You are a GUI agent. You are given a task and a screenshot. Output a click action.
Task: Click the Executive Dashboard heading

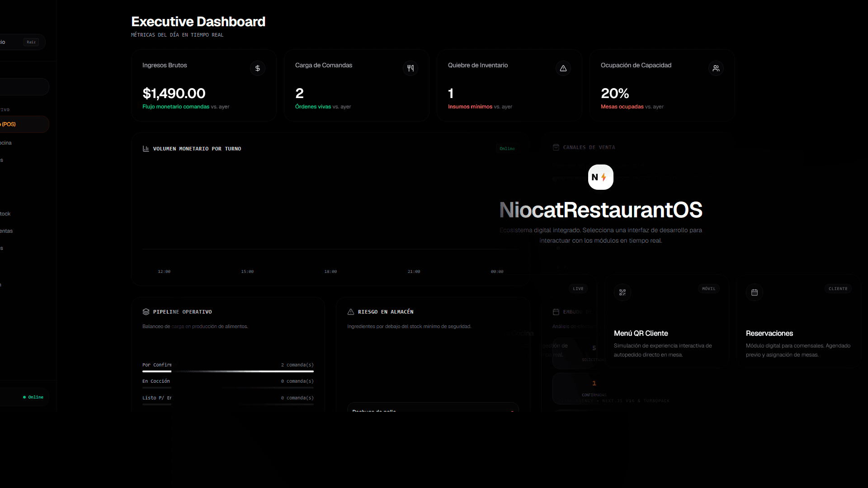198,22
